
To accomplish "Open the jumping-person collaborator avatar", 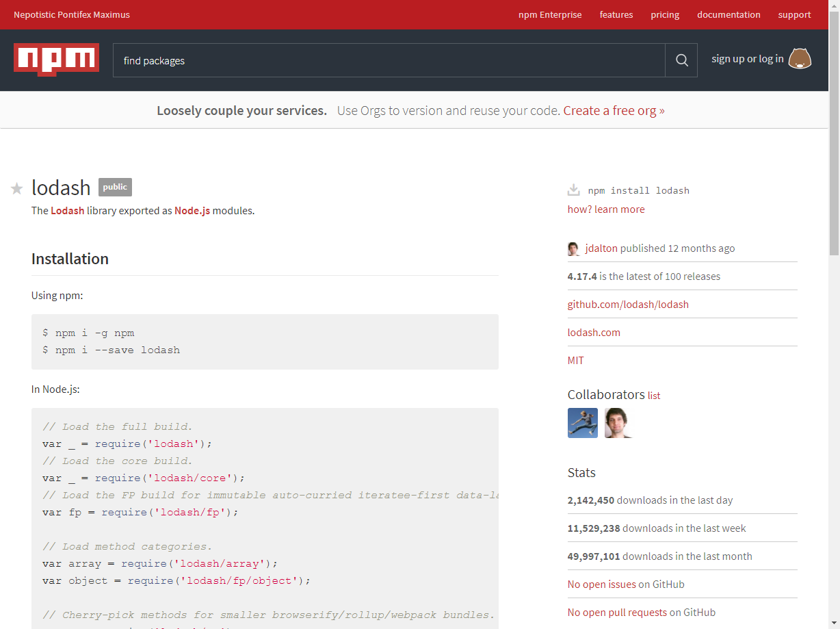I will click(583, 423).
